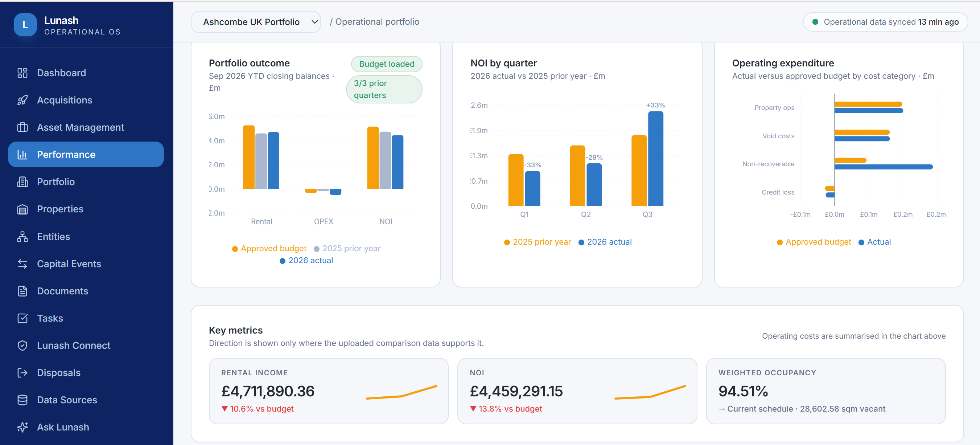Viewport: 980px width, 445px height.
Task: Click the Performance bar chart icon
Action: pyautogui.click(x=22, y=155)
